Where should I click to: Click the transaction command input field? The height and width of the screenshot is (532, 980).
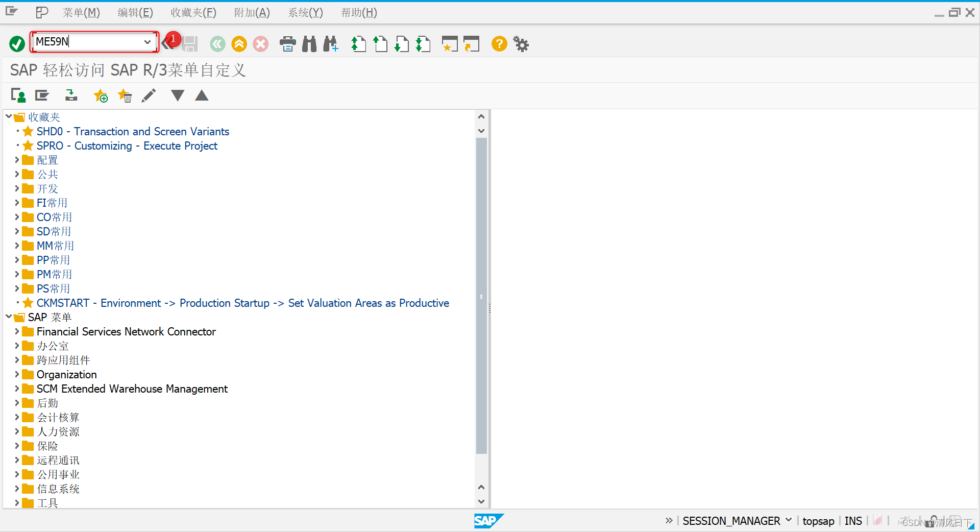click(88, 42)
